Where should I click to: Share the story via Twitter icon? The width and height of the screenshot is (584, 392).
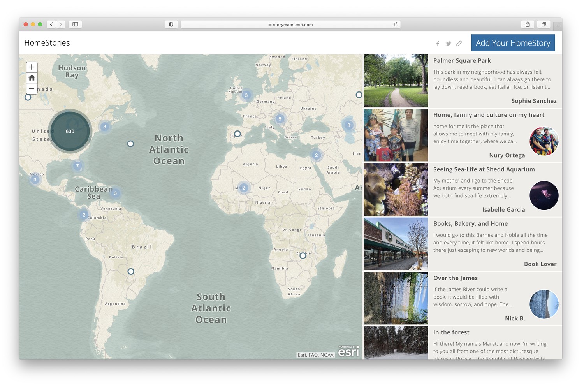tap(449, 44)
